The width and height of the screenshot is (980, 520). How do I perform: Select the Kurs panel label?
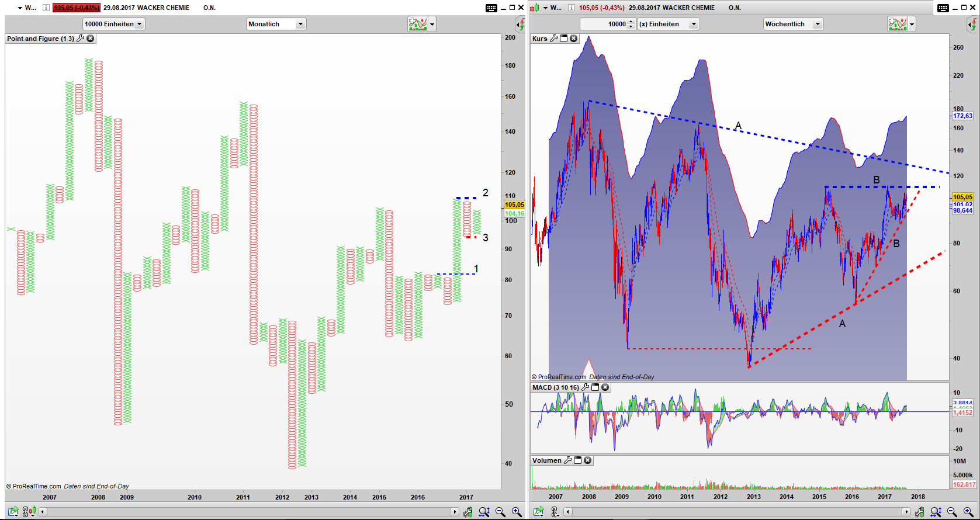point(539,39)
